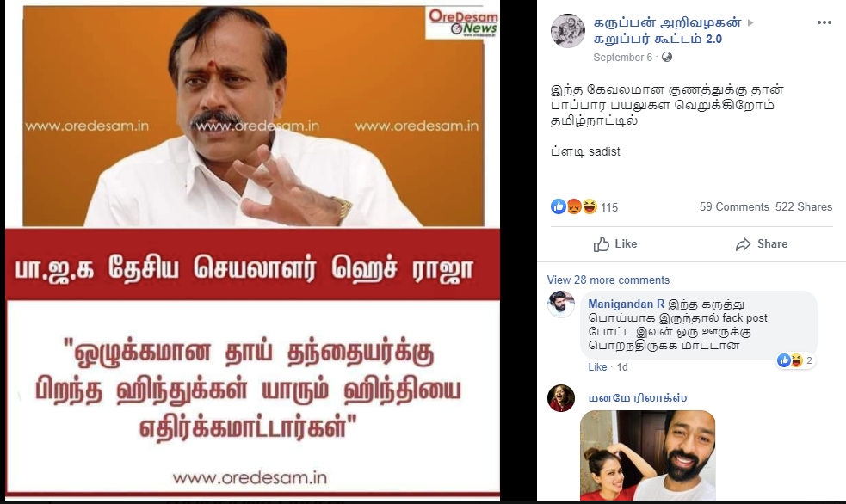The height and width of the screenshot is (504, 846).
Task: Open the கறுப்பர் கூட்டம் 2.0 group link
Action: [x=658, y=39]
